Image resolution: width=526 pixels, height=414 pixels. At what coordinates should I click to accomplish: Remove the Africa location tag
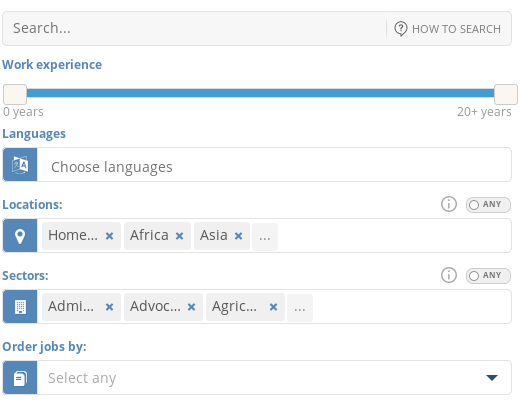tap(179, 236)
